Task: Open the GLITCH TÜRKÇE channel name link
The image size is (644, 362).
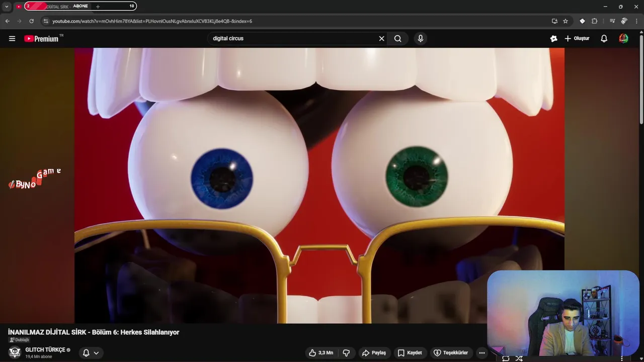Action: tap(45, 349)
